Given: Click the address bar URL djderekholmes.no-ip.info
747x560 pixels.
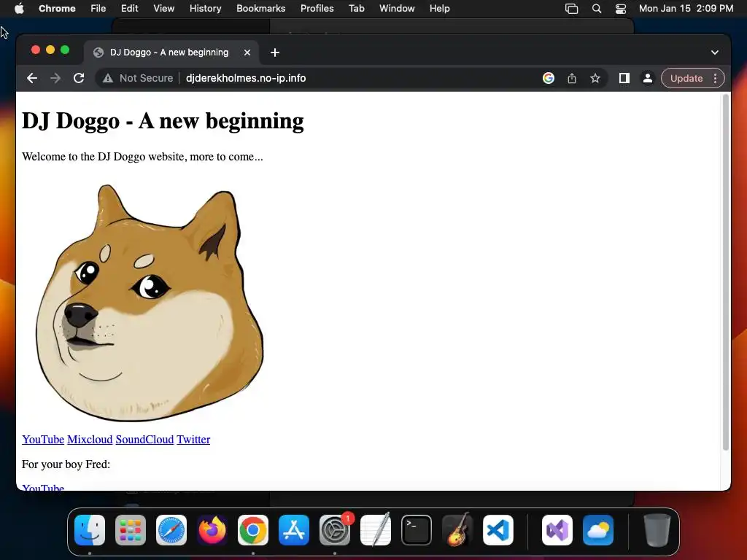Looking at the screenshot, I should (246, 78).
